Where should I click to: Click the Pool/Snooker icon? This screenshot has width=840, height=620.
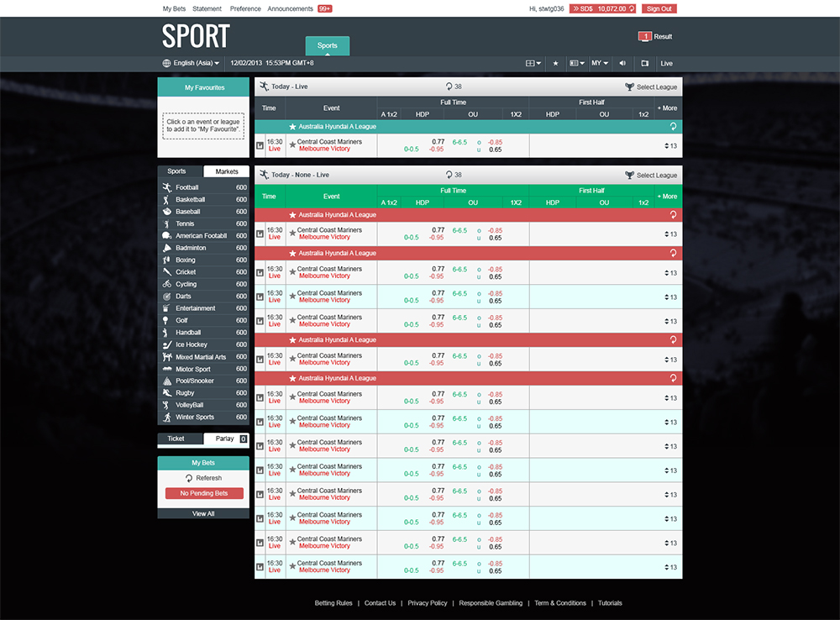(166, 381)
